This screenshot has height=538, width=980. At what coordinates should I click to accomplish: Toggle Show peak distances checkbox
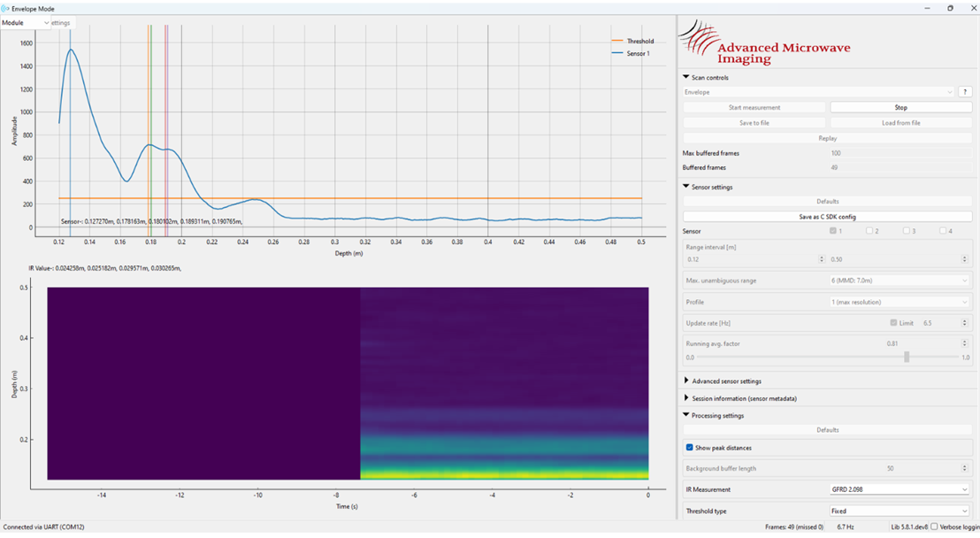[x=689, y=447]
